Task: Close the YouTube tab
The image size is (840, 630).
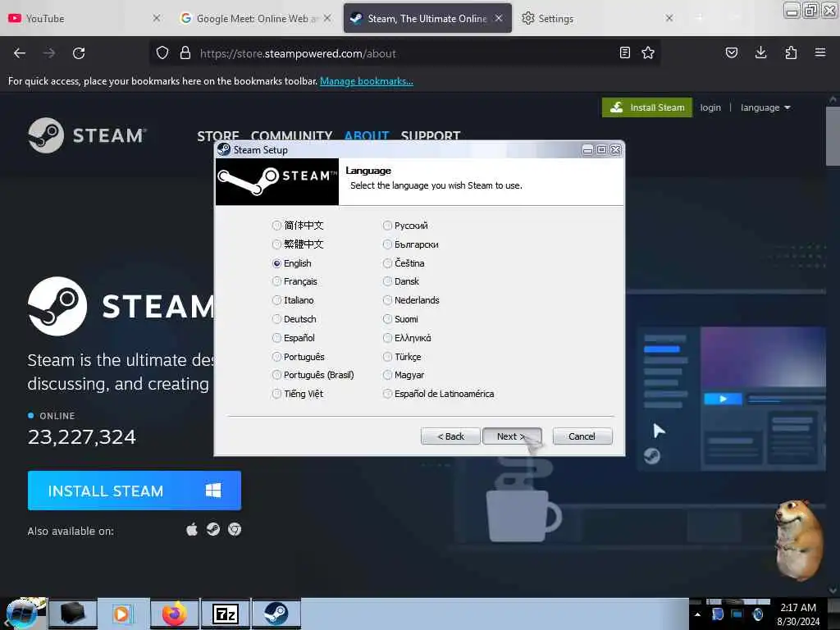Action: coord(157,18)
